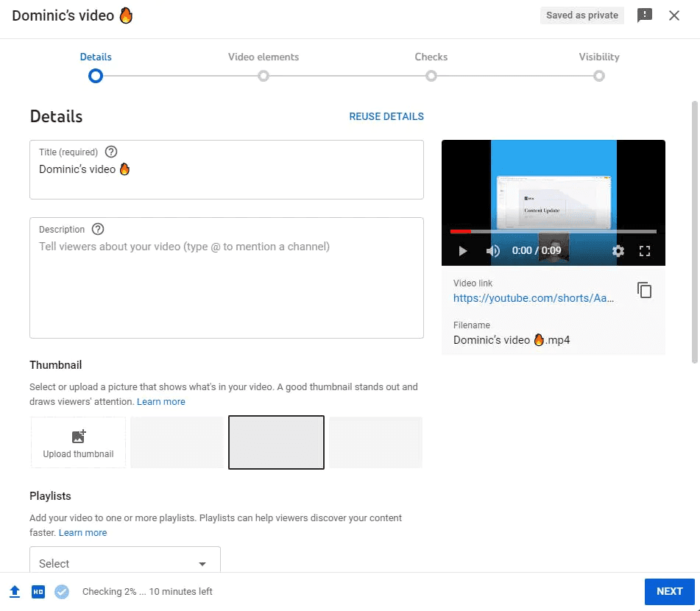Mute the video preview volume
This screenshot has height=611, width=700.
click(x=493, y=251)
